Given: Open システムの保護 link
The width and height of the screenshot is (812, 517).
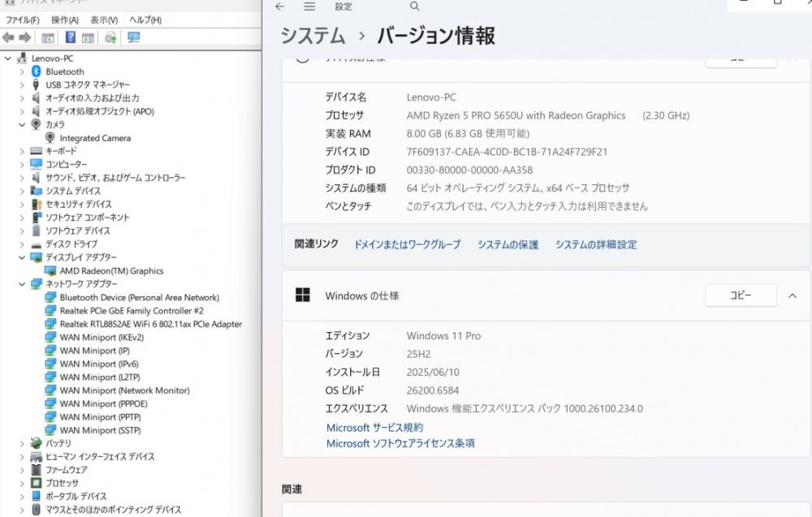Looking at the screenshot, I should pos(508,244).
